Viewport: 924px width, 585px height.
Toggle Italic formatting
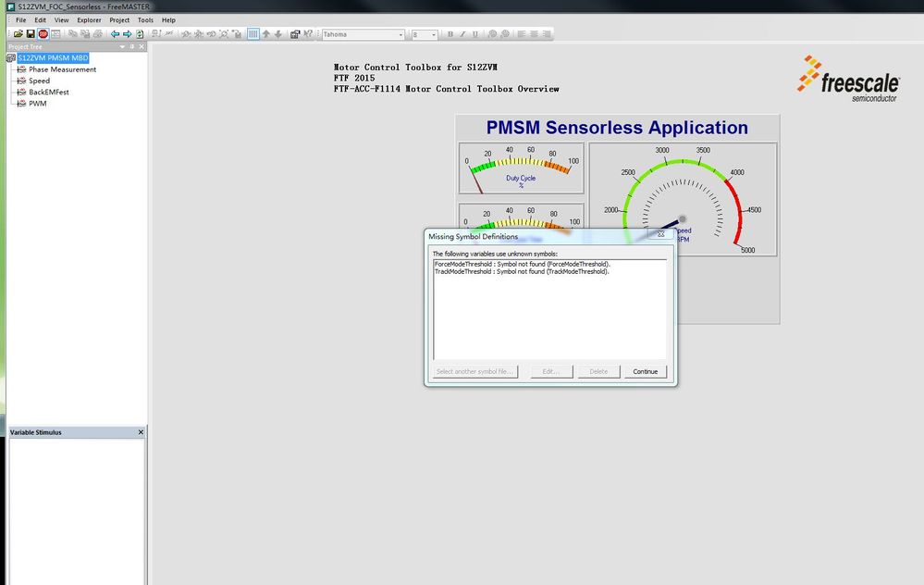coord(462,34)
